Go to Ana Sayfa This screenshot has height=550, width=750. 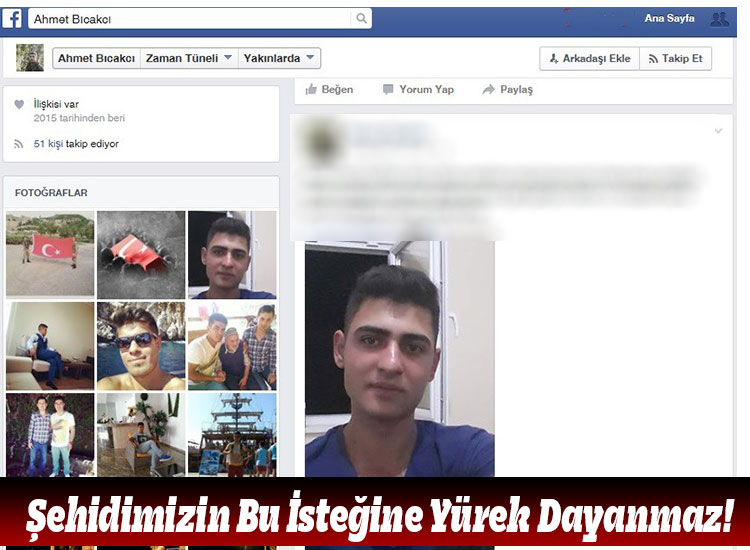(669, 18)
